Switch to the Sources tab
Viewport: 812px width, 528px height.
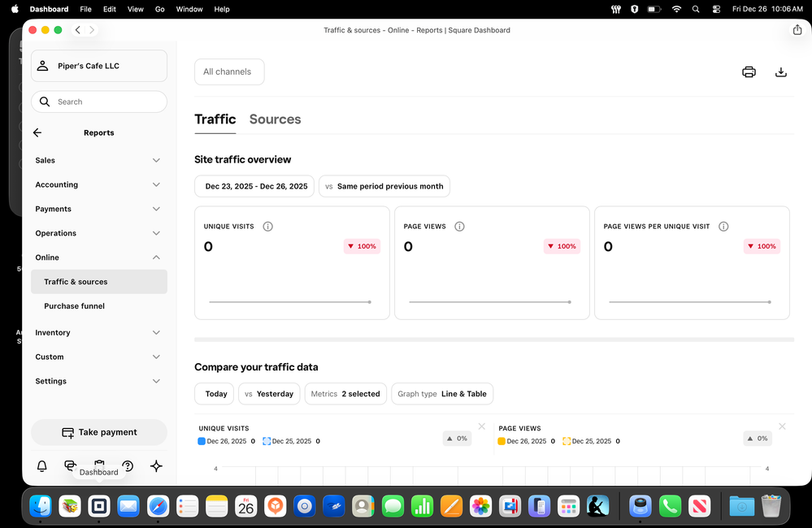click(x=275, y=119)
